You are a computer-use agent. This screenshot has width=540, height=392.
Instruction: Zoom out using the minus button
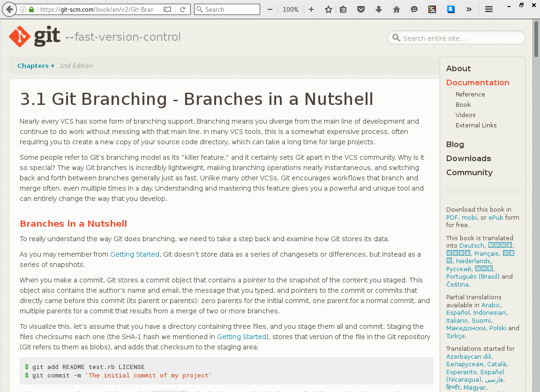[270, 9]
